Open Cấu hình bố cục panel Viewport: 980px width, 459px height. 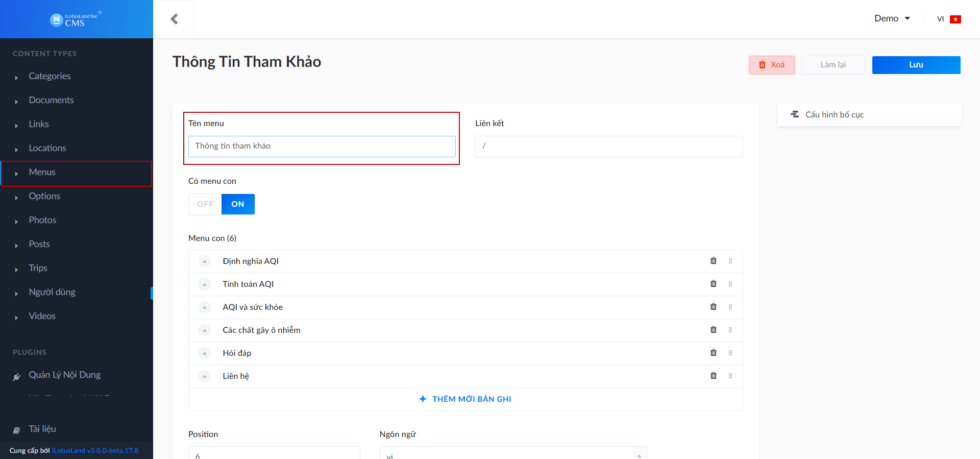[x=869, y=114]
